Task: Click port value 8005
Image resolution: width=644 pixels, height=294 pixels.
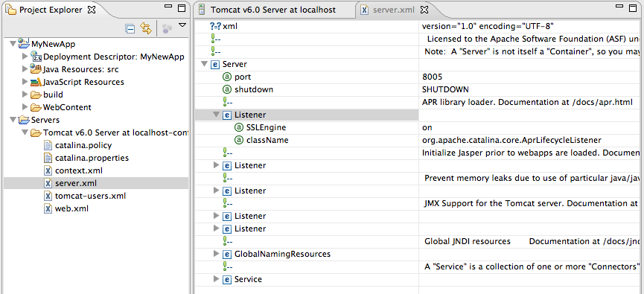Action: [433, 77]
